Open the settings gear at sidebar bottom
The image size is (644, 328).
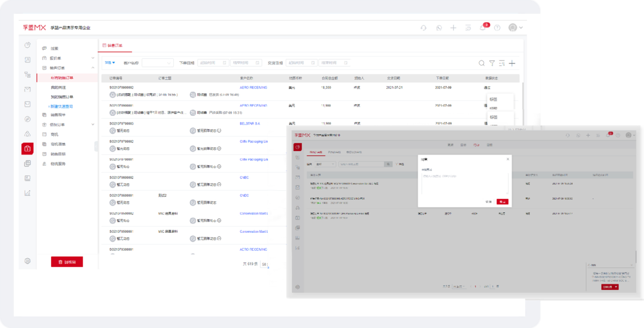[28, 261]
